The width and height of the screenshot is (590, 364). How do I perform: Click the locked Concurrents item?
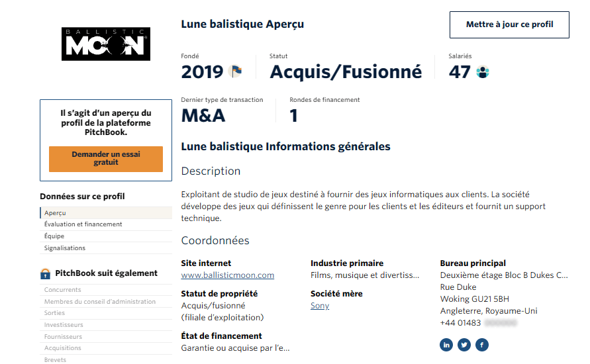point(63,290)
